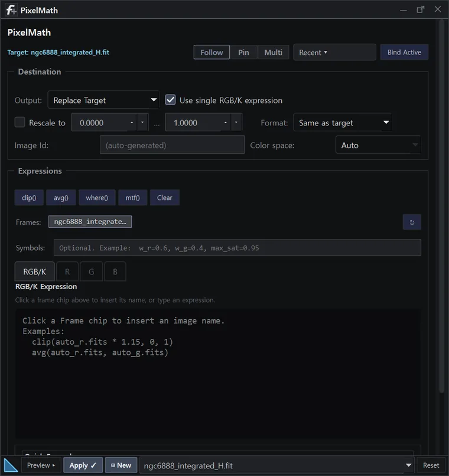Click the Reset button
The height and width of the screenshot is (476, 449).
(x=431, y=465)
